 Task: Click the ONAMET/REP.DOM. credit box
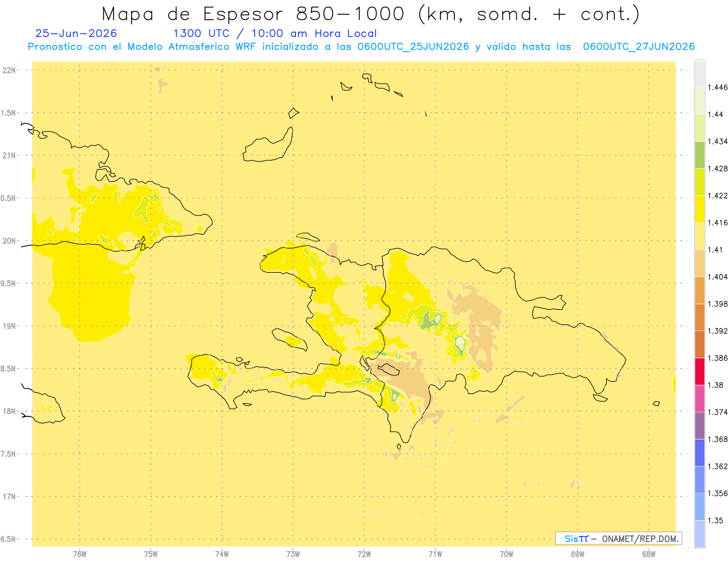coord(619,538)
